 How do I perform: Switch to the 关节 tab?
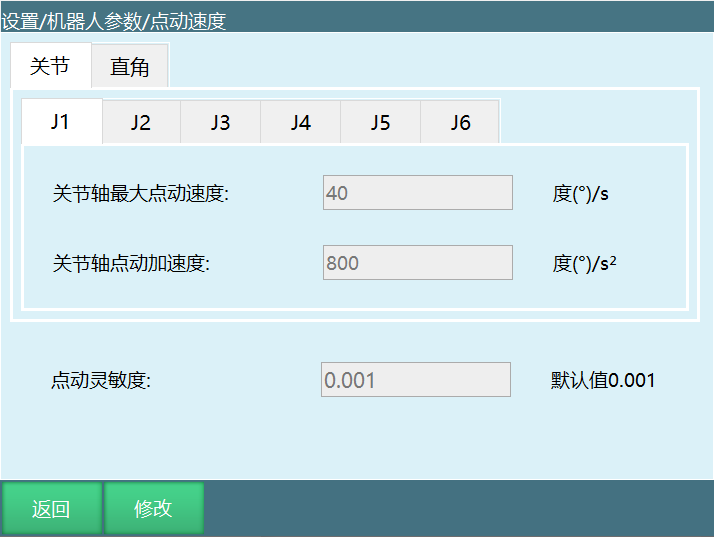[x=50, y=66]
